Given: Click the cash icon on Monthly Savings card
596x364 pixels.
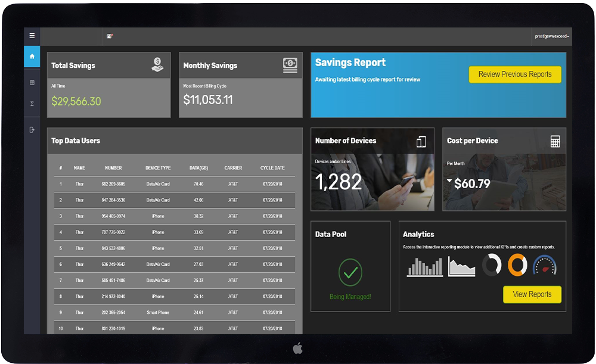Looking at the screenshot, I should 290,66.
